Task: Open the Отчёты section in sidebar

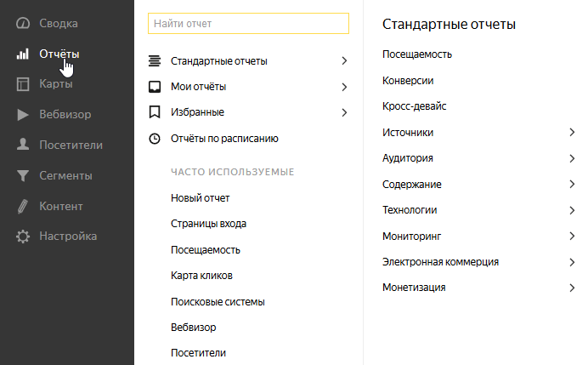Action: pos(59,54)
